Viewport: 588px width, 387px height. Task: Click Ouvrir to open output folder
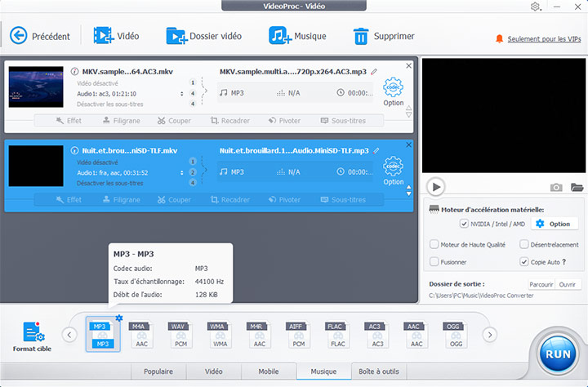click(x=568, y=284)
